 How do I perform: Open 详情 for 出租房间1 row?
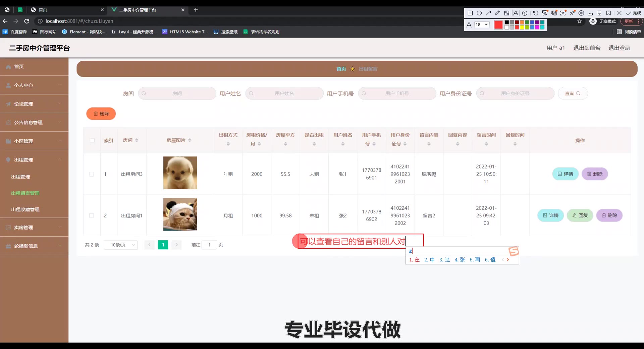tap(551, 215)
